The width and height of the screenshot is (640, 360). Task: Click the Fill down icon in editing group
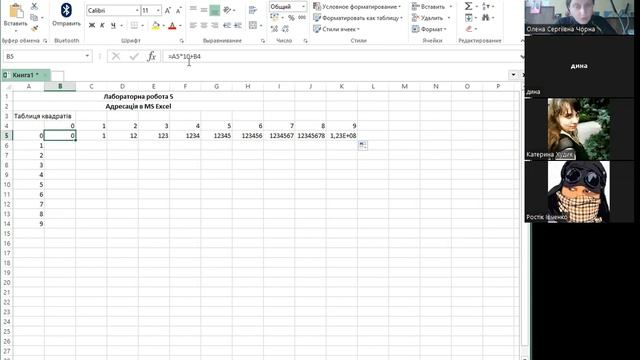(469, 18)
